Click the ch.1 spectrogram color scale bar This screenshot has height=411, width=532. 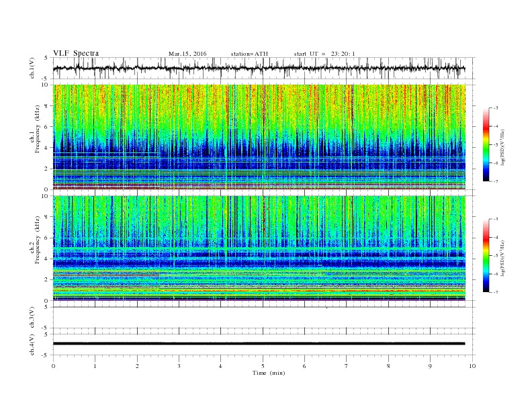point(486,144)
